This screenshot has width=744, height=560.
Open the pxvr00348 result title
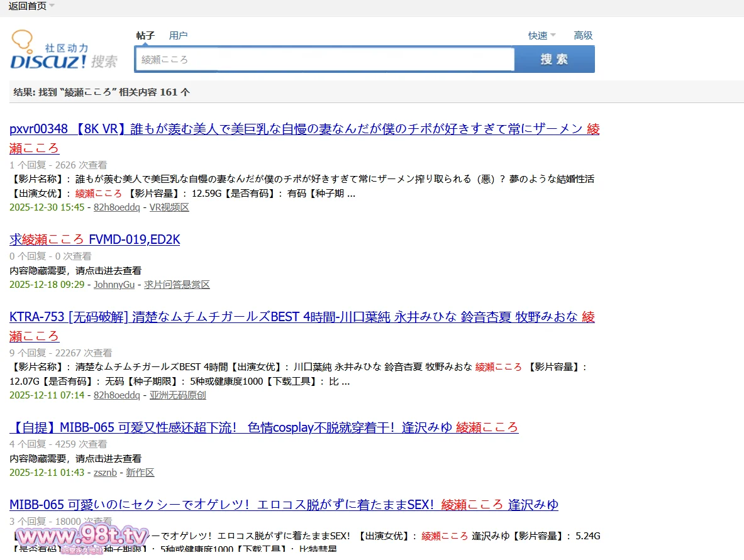click(296, 129)
